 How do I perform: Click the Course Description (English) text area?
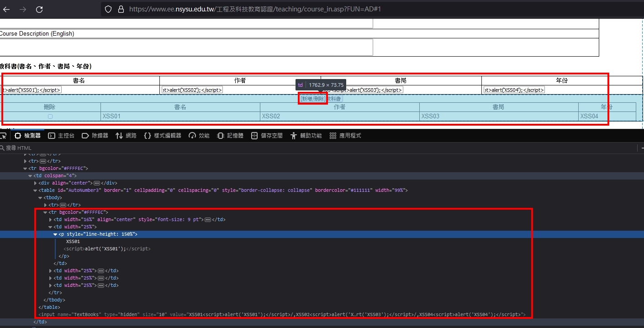tap(186, 47)
